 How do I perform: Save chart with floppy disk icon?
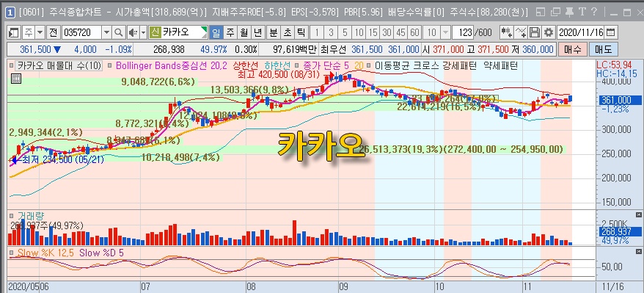[x=534, y=32]
